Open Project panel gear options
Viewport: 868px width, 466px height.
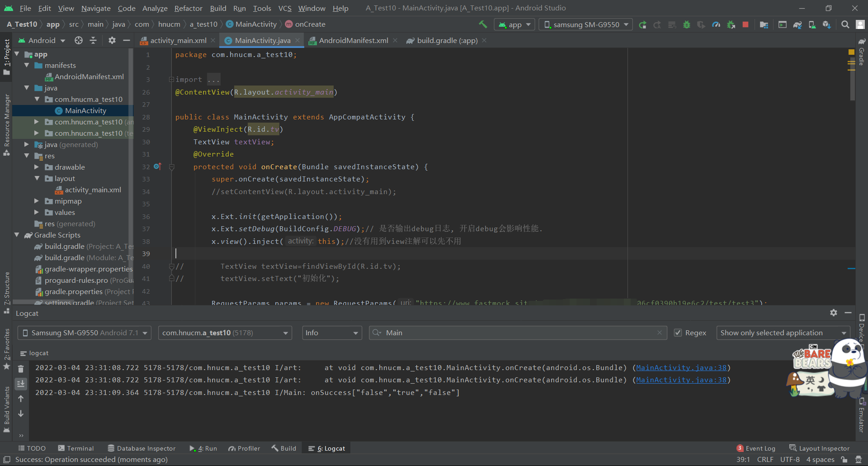(x=112, y=40)
